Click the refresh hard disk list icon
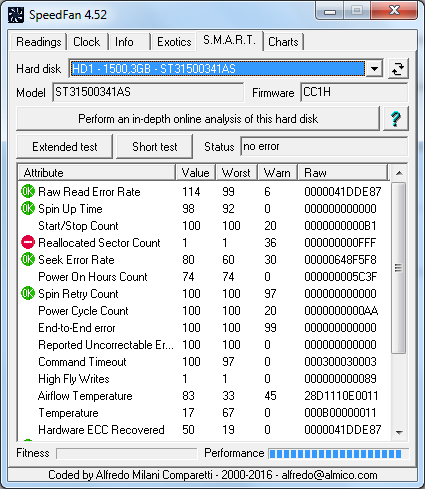Image resolution: width=425 pixels, height=489 pixels. pos(398,69)
